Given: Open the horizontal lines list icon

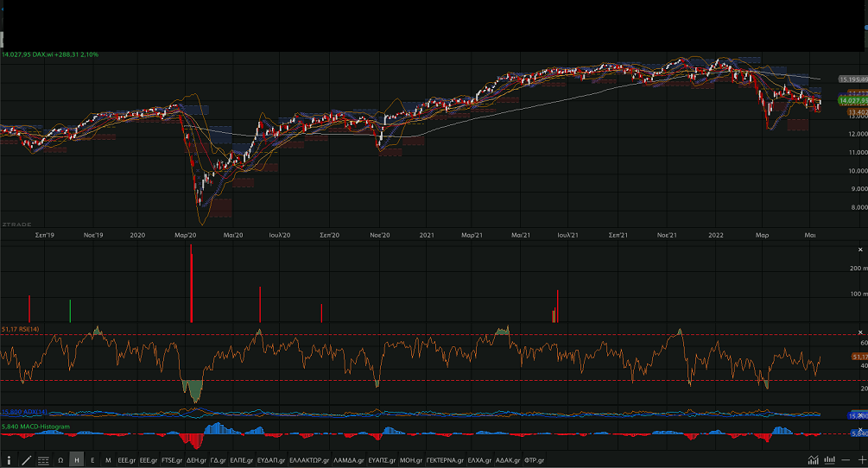Looking at the screenshot, I should [x=43, y=459].
